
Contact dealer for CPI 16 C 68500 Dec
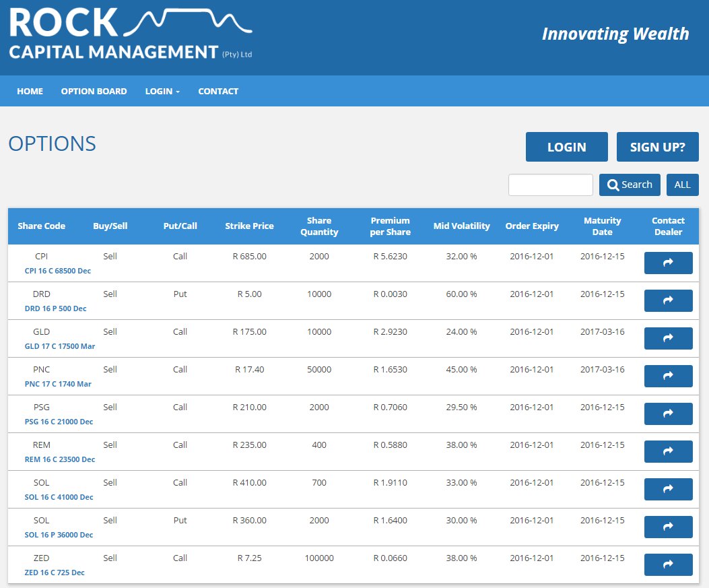(x=668, y=263)
